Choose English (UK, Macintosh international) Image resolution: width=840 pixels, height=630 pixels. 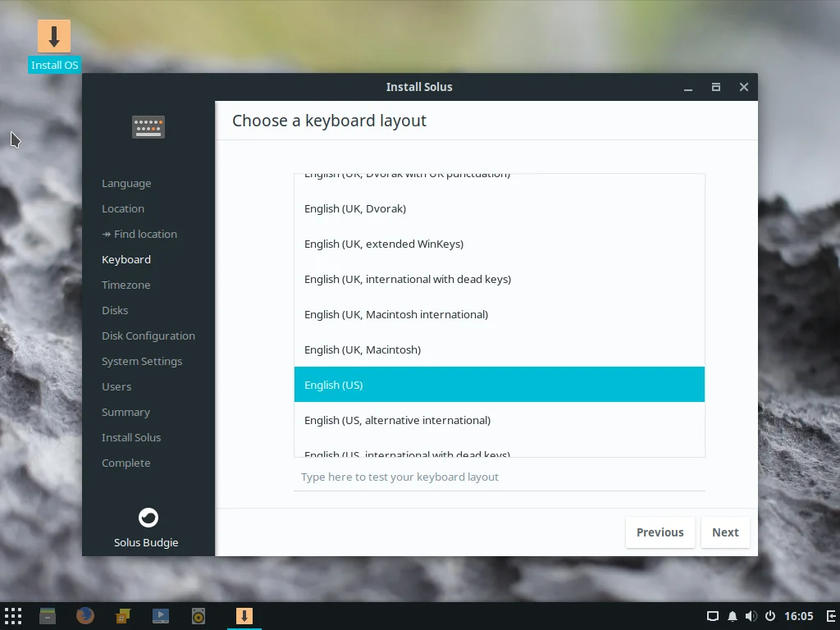[x=500, y=314]
